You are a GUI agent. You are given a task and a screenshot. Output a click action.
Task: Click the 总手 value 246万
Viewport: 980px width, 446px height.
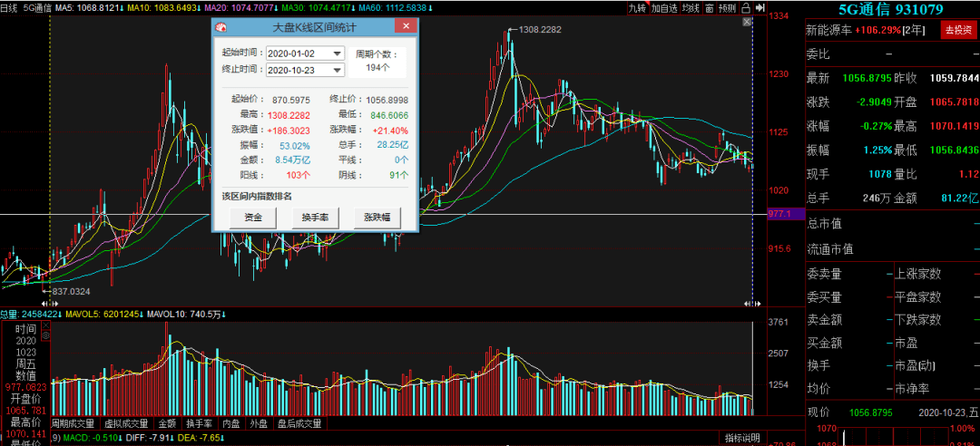(x=877, y=199)
